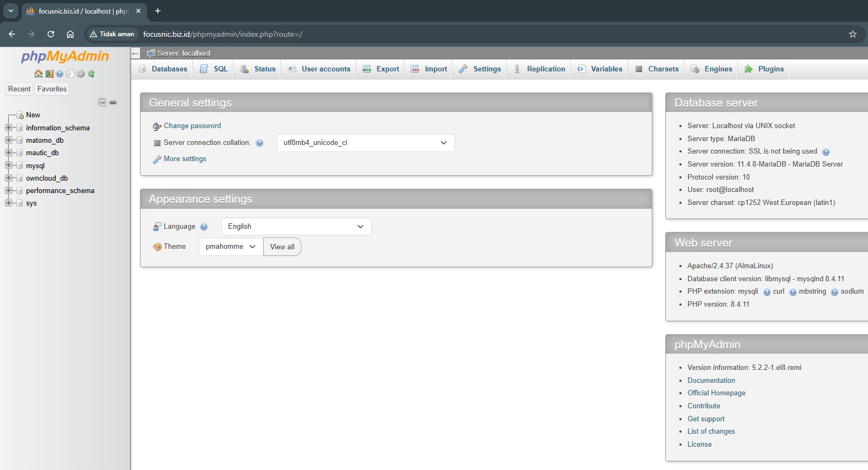Image resolution: width=868 pixels, height=470 pixels.
Task: Open the Theme dropdown showing pmahomme
Action: click(231, 247)
